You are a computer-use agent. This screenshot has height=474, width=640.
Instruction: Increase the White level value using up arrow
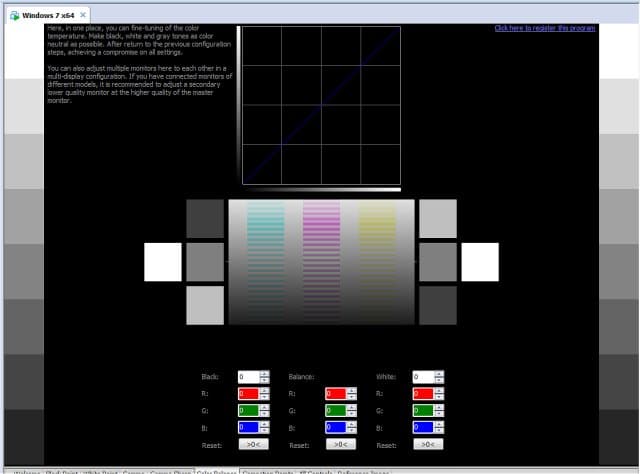(439, 374)
